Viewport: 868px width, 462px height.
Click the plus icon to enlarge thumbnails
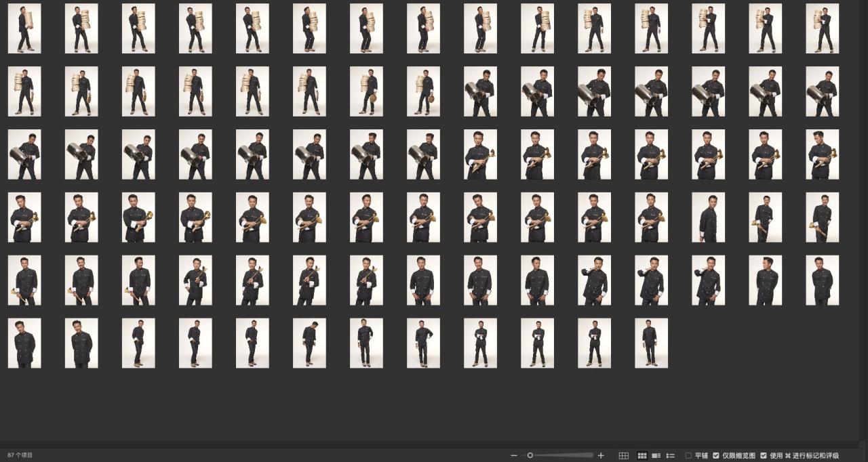tap(601, 455)
